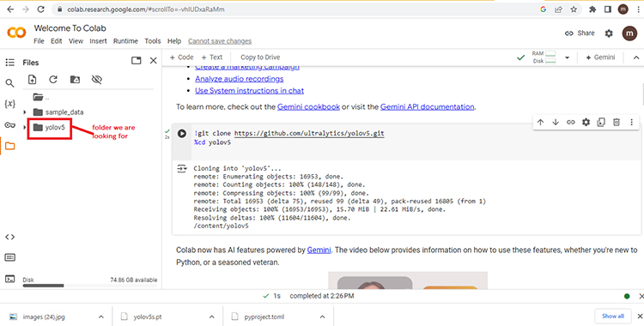
Task: Move cell up
Action: (x=540, y=122)
